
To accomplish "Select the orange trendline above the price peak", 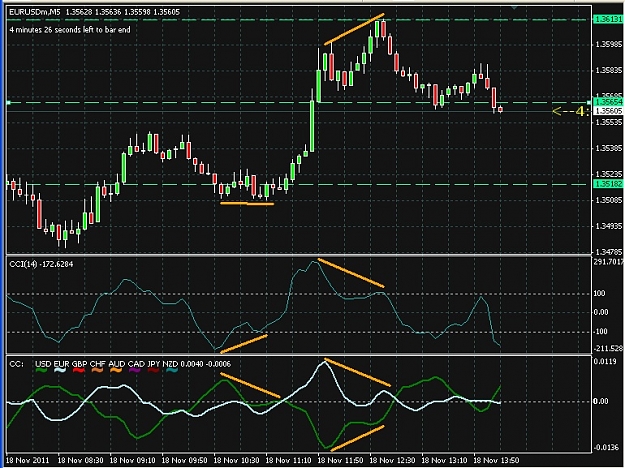I will pos(354,29).
